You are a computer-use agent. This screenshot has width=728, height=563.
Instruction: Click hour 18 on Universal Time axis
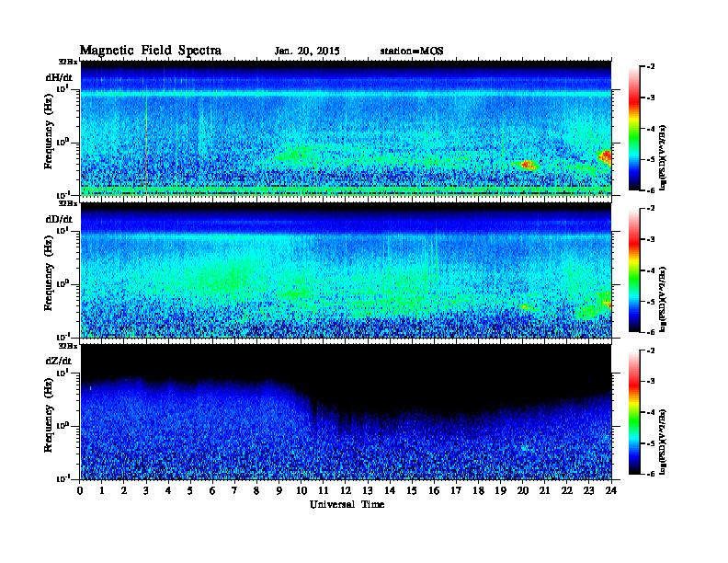(x=479, y=490)
